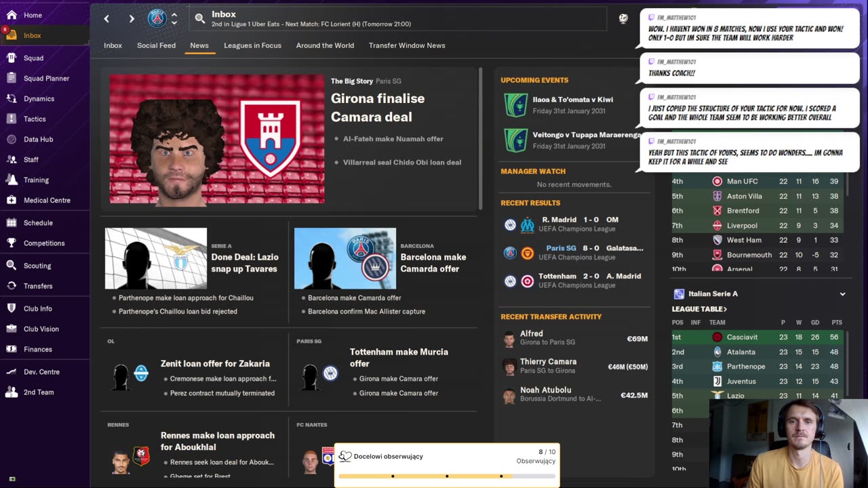868x488 pixels.
Task: Click the search magnifier icon
Action: pyautogui.click(x=199, y=19)
